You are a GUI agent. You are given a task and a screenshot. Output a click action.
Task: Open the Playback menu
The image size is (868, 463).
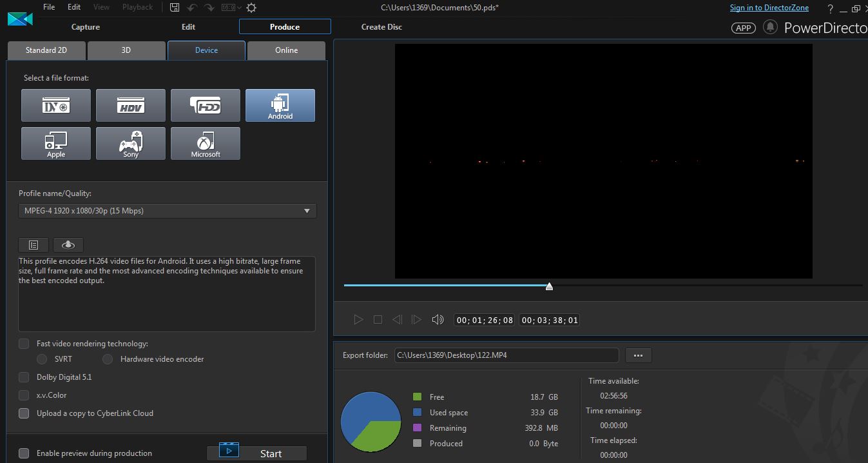click(137, 7)
